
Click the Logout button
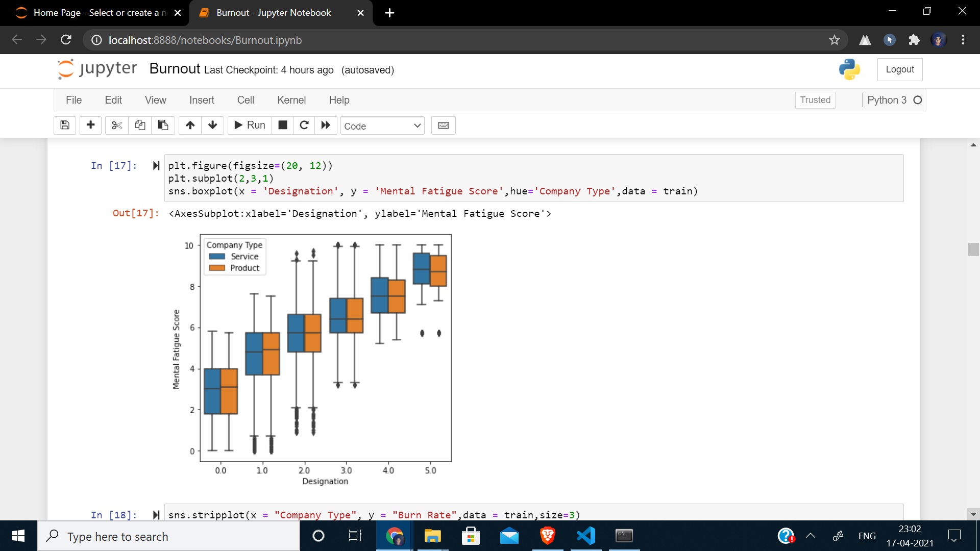899,69
